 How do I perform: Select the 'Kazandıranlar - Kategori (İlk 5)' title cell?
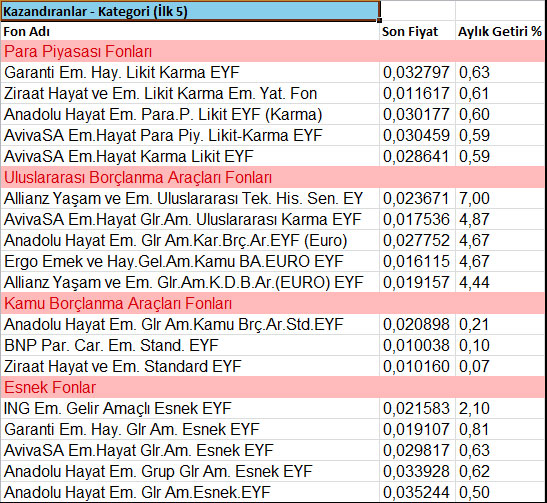click(190, 12)
